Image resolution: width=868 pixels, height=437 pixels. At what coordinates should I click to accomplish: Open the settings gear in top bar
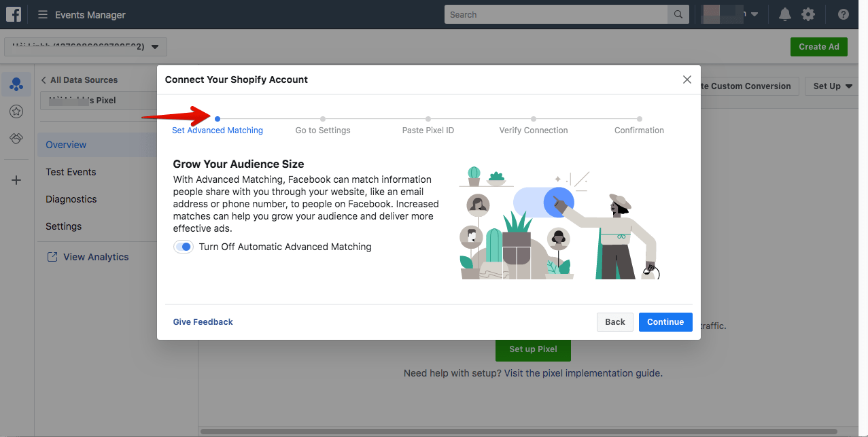click(x=808, y=14)
